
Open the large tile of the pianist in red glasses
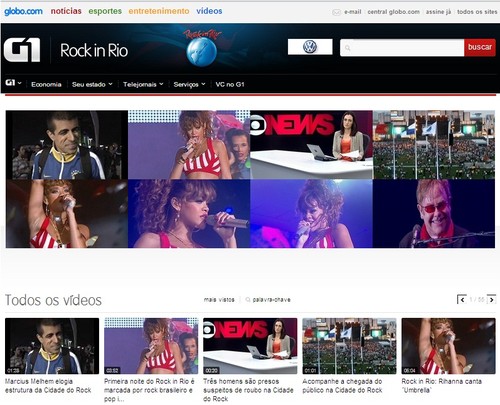pyautogui.click(x=434, y=214)
